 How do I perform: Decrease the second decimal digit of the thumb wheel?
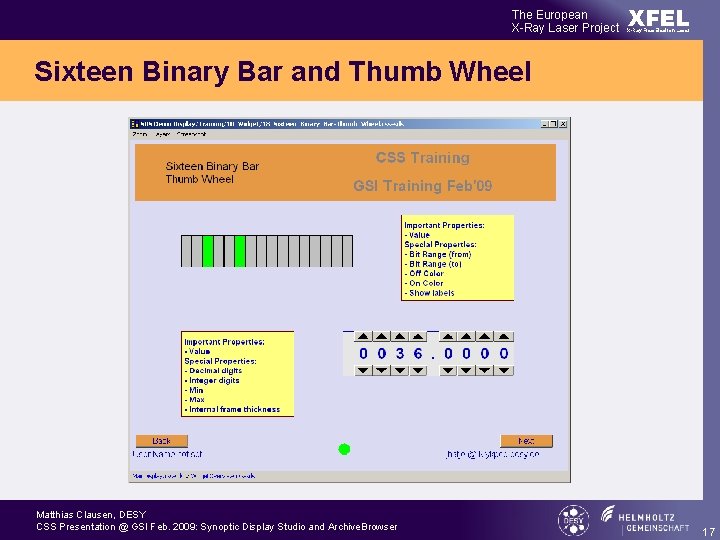(x=467, y=370)
